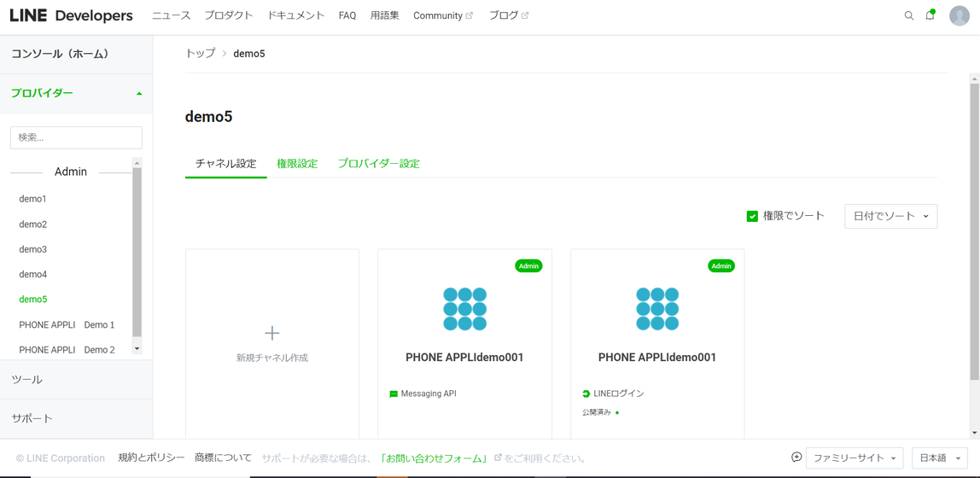
Task: Open the user profile avatar
Action: point(960,15)
